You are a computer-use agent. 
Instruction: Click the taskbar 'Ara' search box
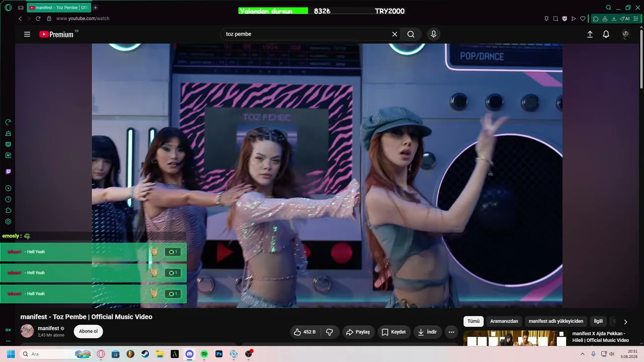(x=56, y=354)
